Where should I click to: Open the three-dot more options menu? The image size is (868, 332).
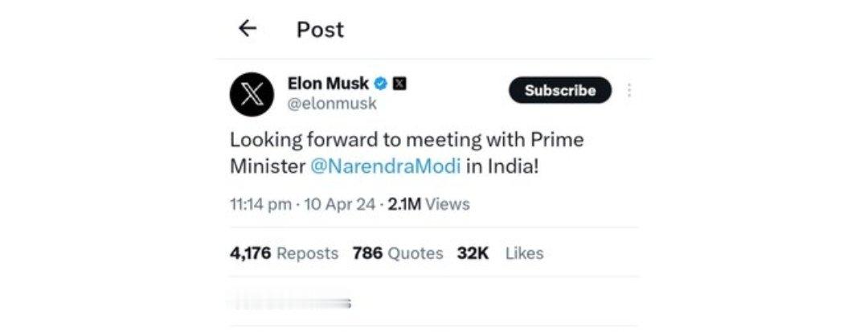[628, 90]
